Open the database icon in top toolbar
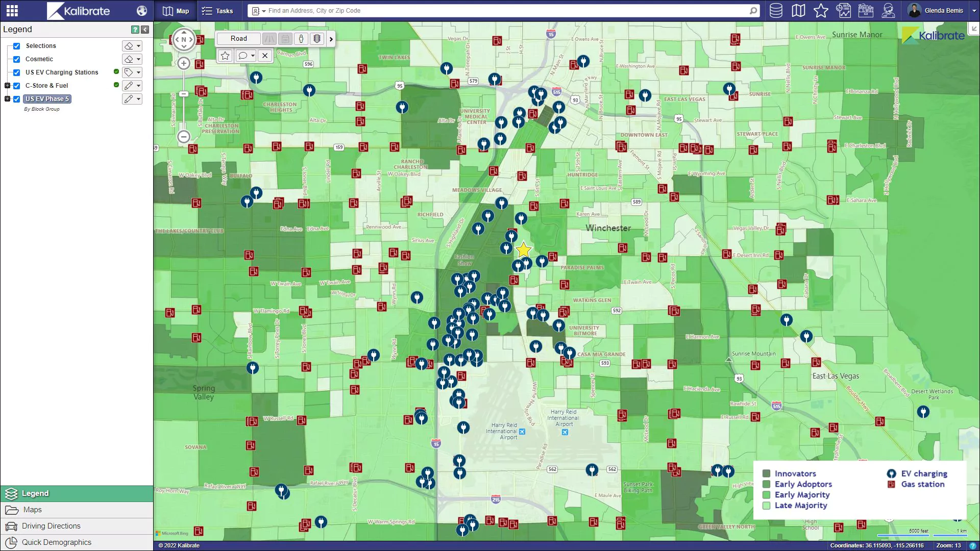 776,11
